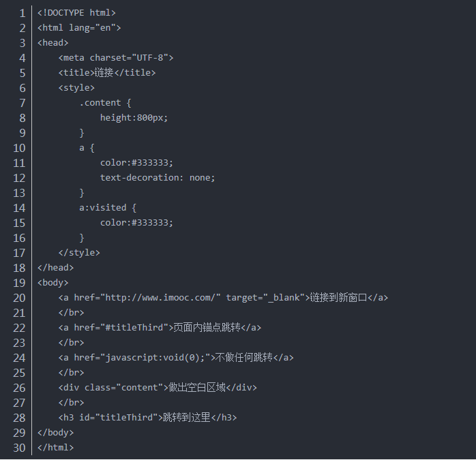Click line number 18 in the gutter

click(x=19, y=268)
